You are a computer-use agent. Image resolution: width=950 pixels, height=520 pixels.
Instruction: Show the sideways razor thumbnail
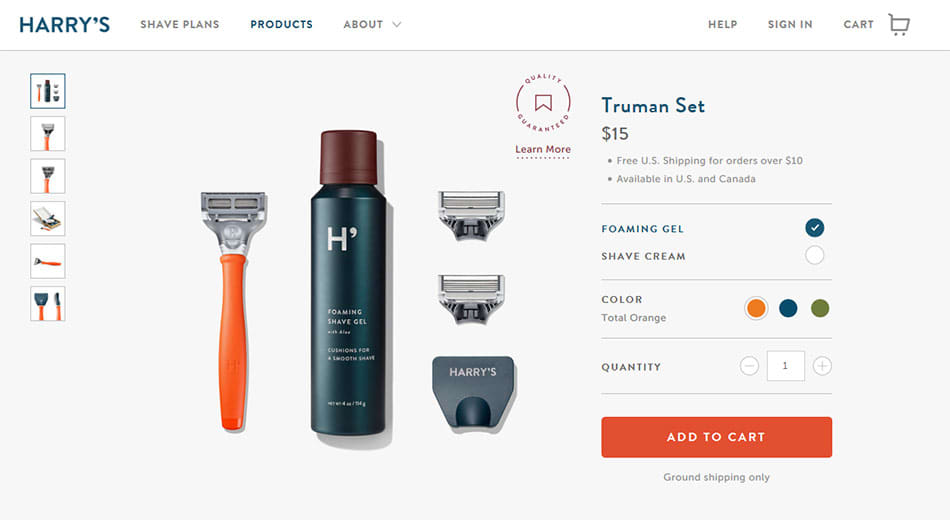click(x=48, y=261)
